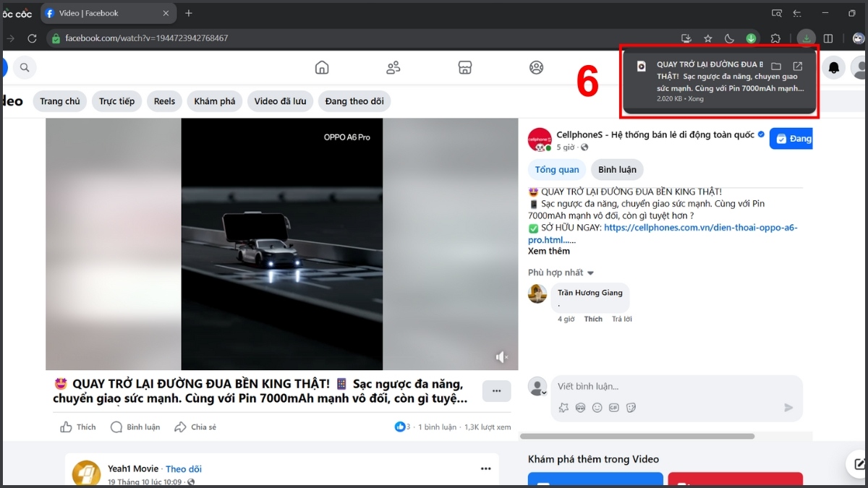
Task: Select the GIF icon in the comment box
Action: [615, 407]
